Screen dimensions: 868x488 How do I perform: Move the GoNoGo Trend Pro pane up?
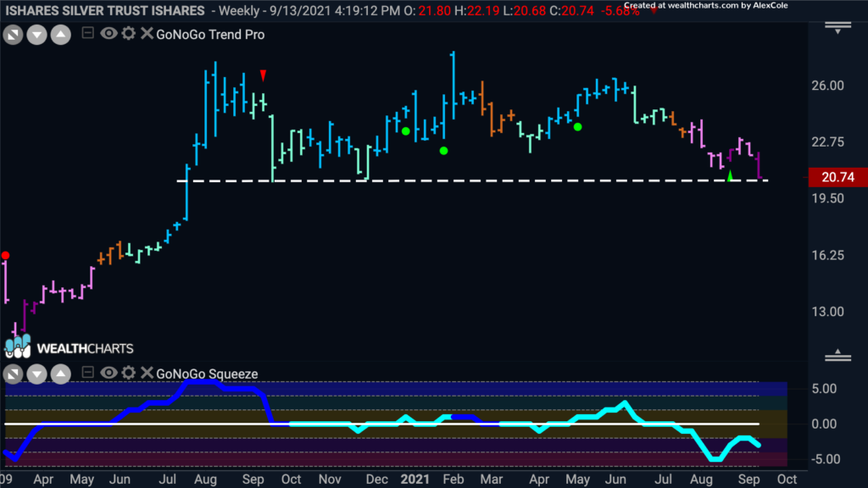[x=61, y=35]
